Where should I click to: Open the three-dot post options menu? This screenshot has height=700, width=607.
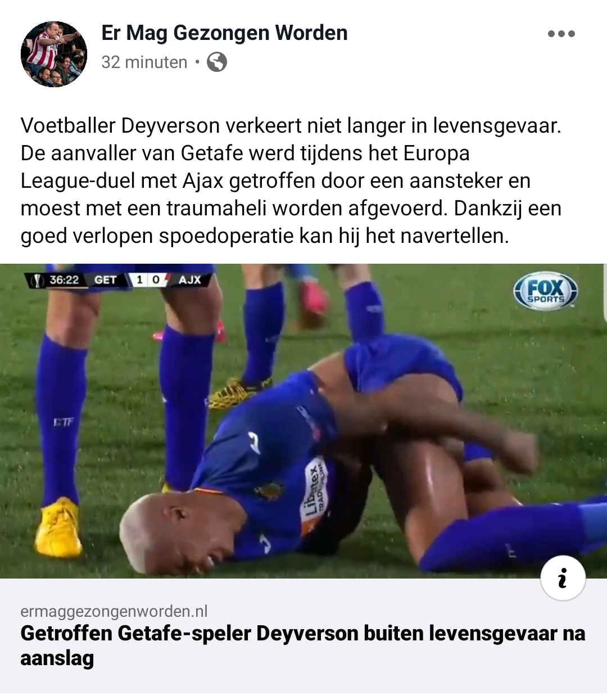[561, 34]
